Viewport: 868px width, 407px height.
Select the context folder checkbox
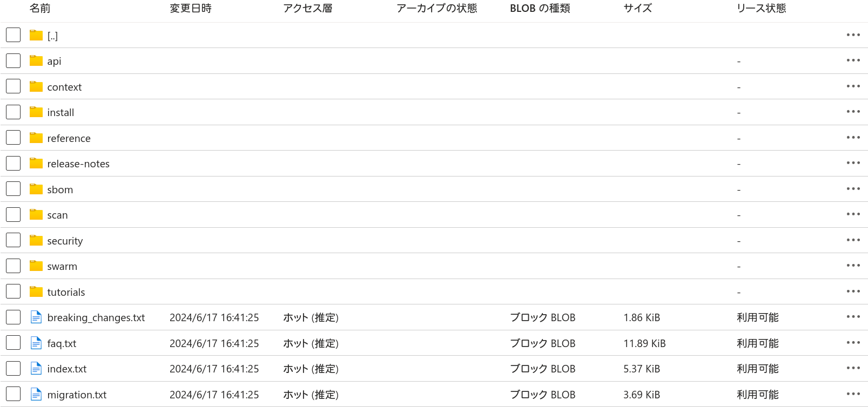pos(13,86)
